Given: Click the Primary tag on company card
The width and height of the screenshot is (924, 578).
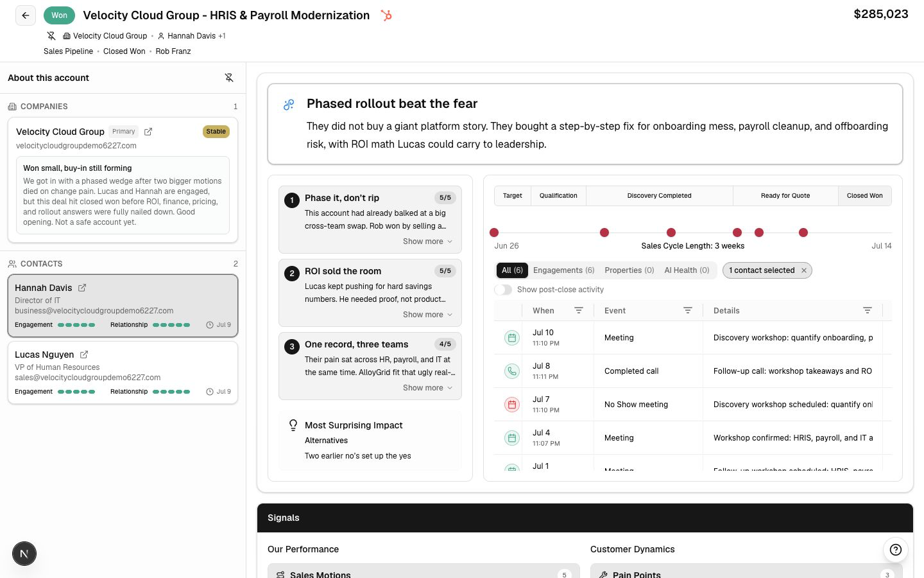Looking at the screenshot, I should pyautogui.click(x=124, y=132).
